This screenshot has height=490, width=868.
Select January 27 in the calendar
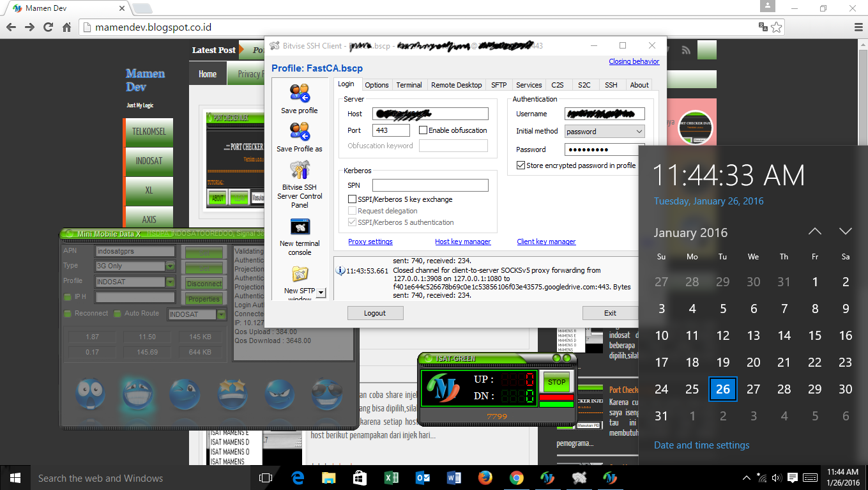[x=754, y=389]
